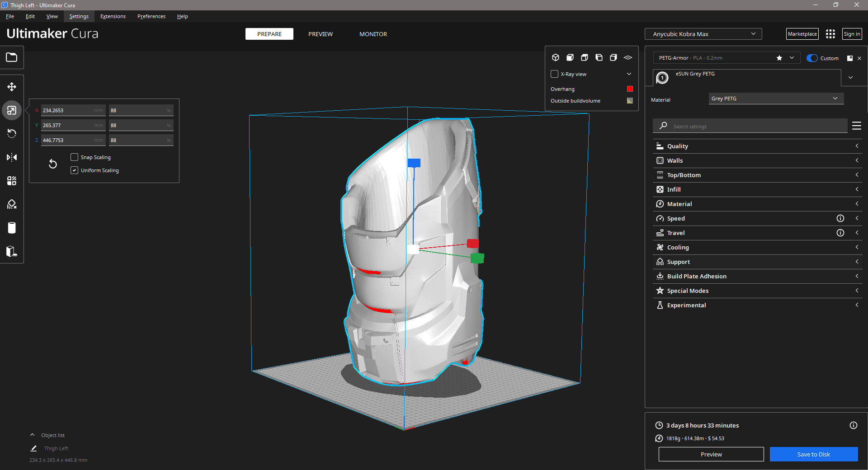Viewport: 868px width, 470px height.
Task: Select the Support Blocker tool
Action: [12, 204]
